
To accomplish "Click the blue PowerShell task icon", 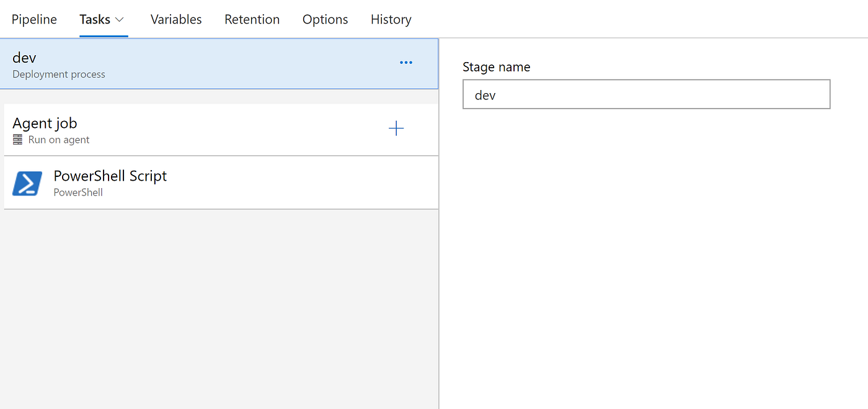I will click(27, 183).
